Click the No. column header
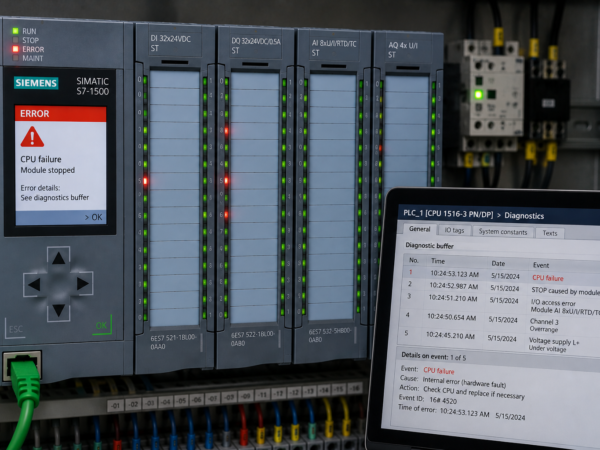Viewport: 600px width, 450px height. (414, 260)
